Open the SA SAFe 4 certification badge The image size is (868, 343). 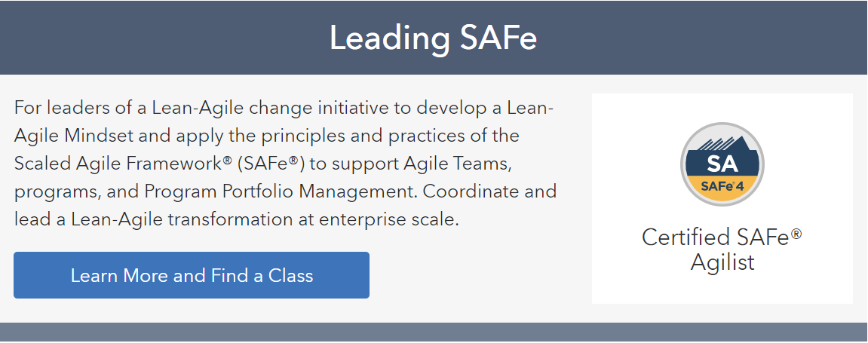722,165
